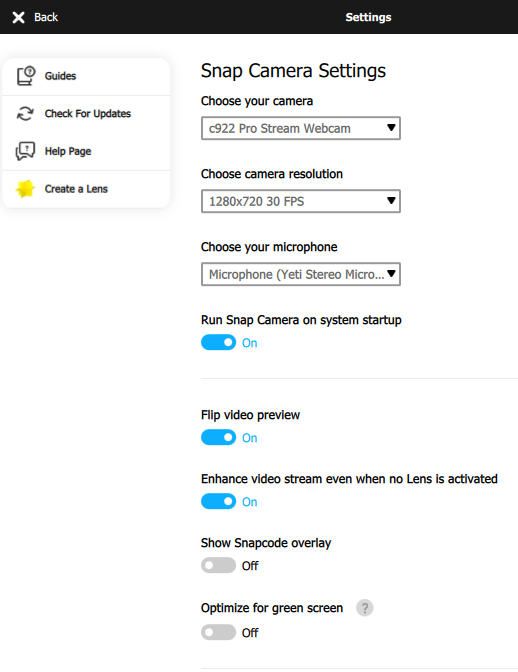Turn on Optimize for green screen

[219, 632]
